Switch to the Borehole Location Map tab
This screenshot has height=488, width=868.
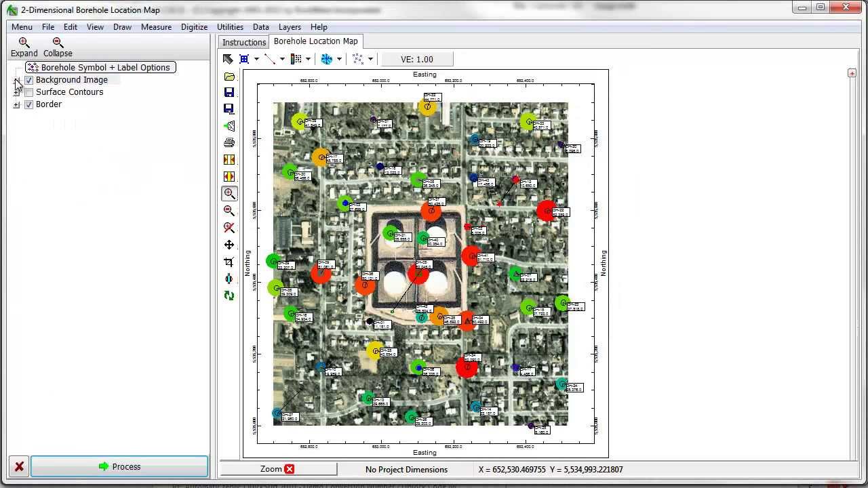316,41
